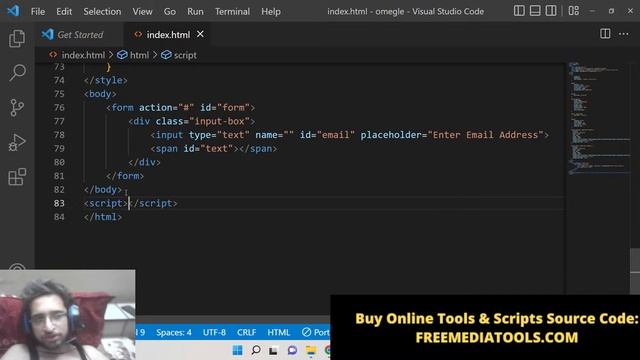Change language mode via HTML status item

[x=279, y=332]
